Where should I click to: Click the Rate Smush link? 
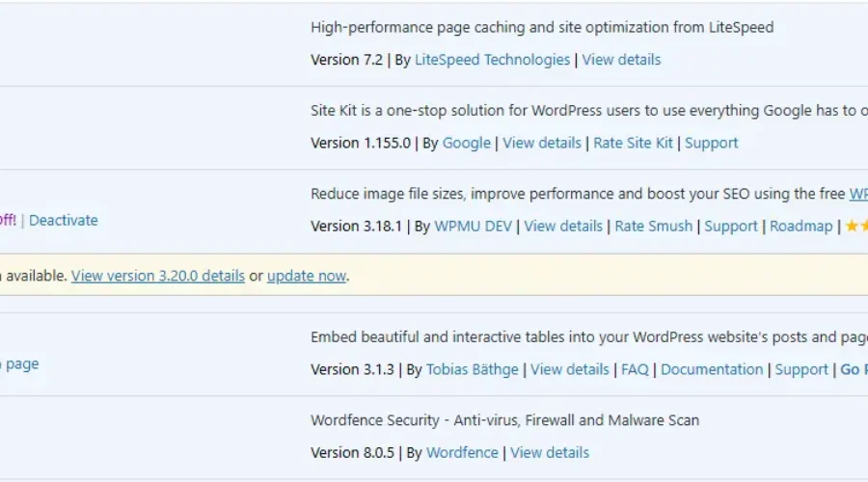(x=653, y=227)
